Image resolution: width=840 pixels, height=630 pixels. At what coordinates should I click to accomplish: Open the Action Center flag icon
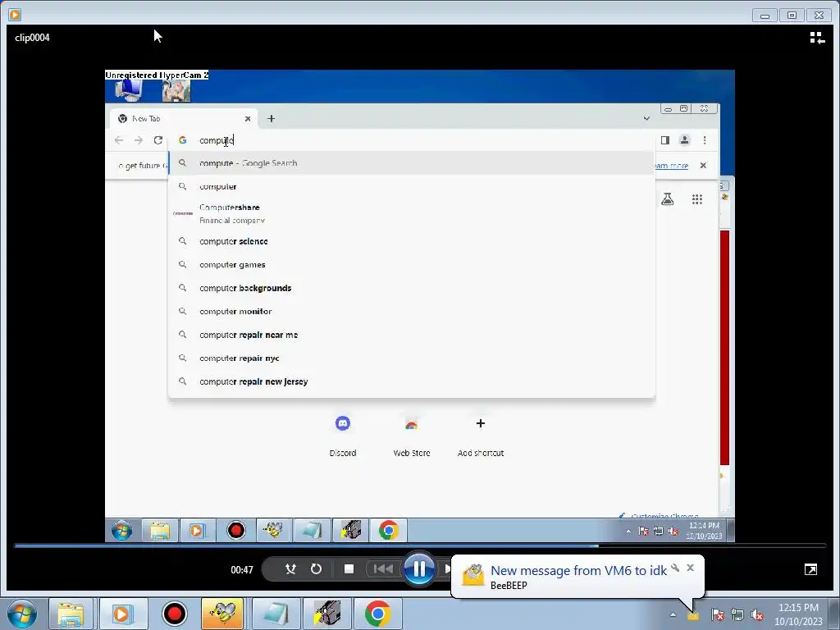click(717, 614)
